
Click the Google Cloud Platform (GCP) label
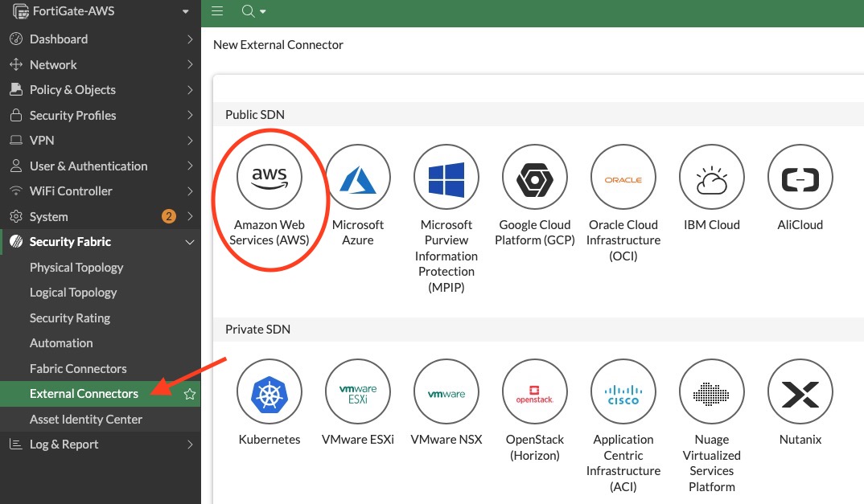coord(534,232)
